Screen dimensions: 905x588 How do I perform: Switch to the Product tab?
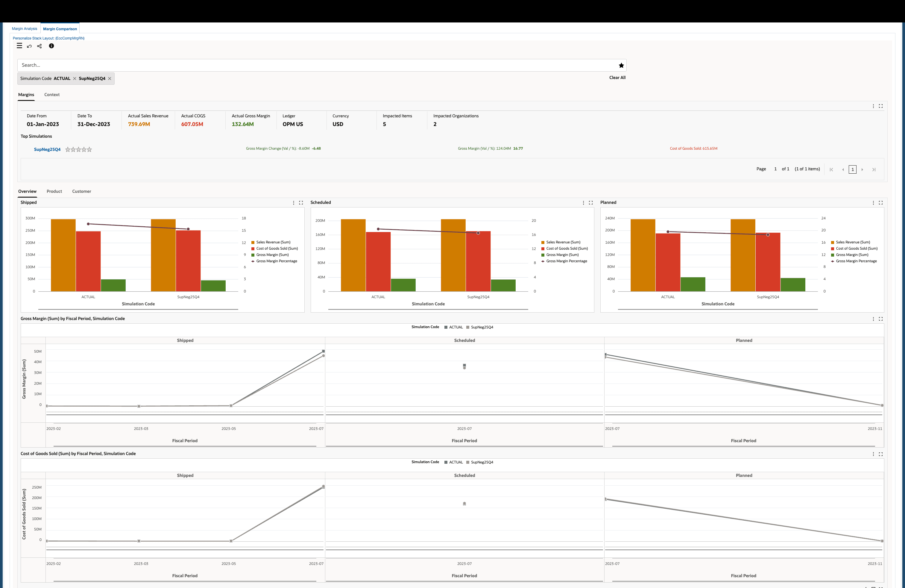click(x=54, y=191)
